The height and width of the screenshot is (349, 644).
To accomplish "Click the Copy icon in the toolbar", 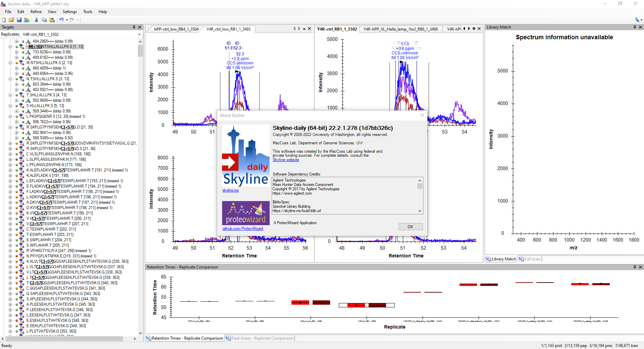I will coord(44,20).
